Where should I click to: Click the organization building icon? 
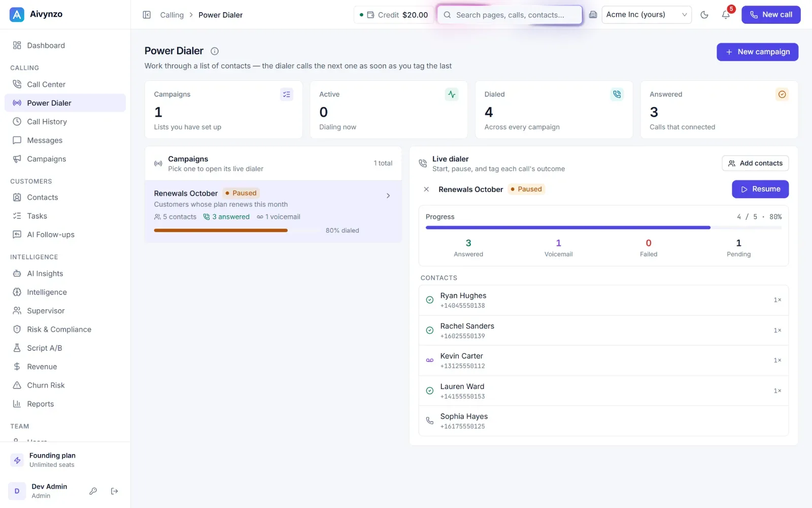pyautogui.click(x=593, y=15)
